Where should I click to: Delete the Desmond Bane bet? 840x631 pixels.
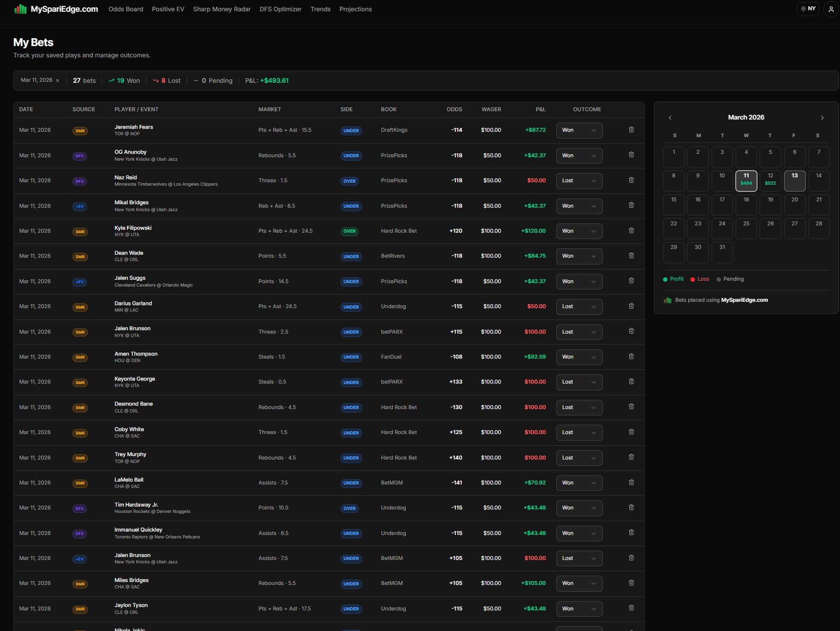[631, 407]
